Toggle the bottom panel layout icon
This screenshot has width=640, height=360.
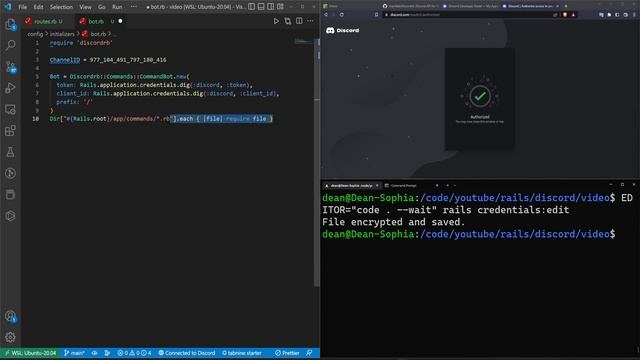pos(261,7)
